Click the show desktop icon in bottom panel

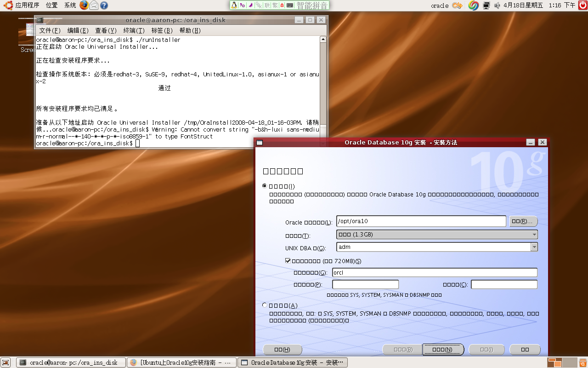coord(6,362)
